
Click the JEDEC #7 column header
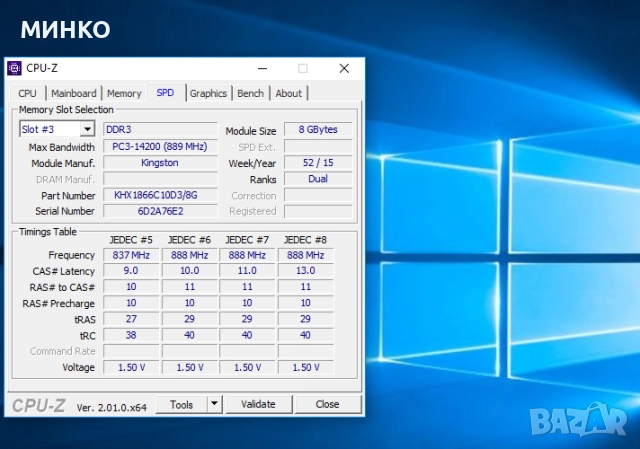(x=247, y=240)
